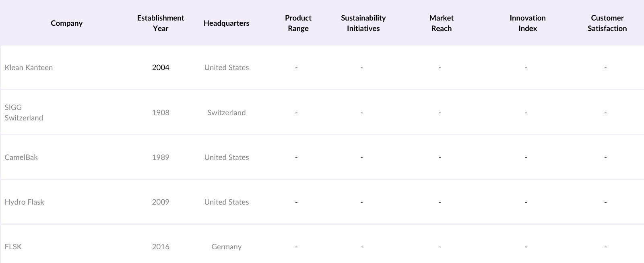The width and height of the screenshot is (644, 263).
Task: Click the Customer Satisfaction column header
Action: (x=607, y=23)
